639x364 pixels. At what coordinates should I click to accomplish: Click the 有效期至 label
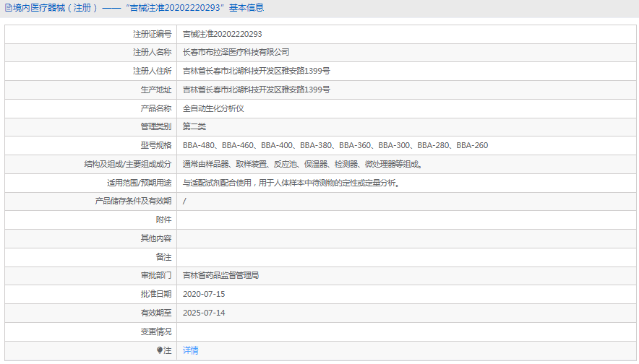[x=156, y=313]
